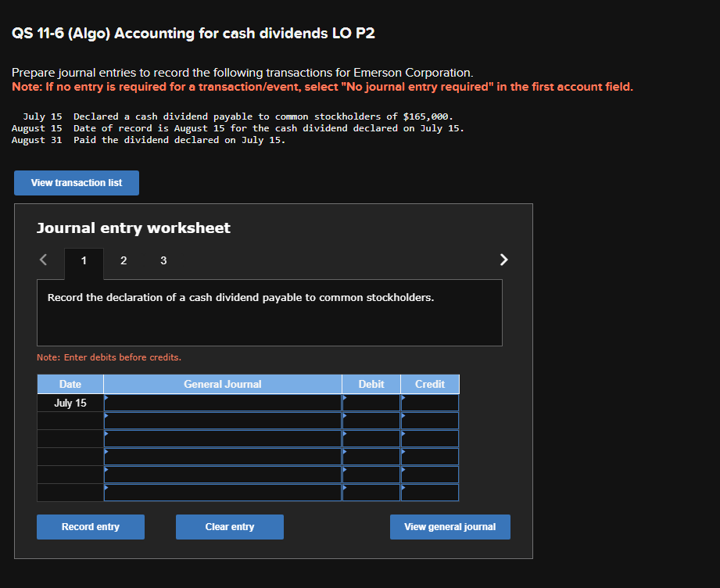The height and width of the screenshot is (588, 720).
Task: Click Debit cell in last journal row
Action: (371, 493)
